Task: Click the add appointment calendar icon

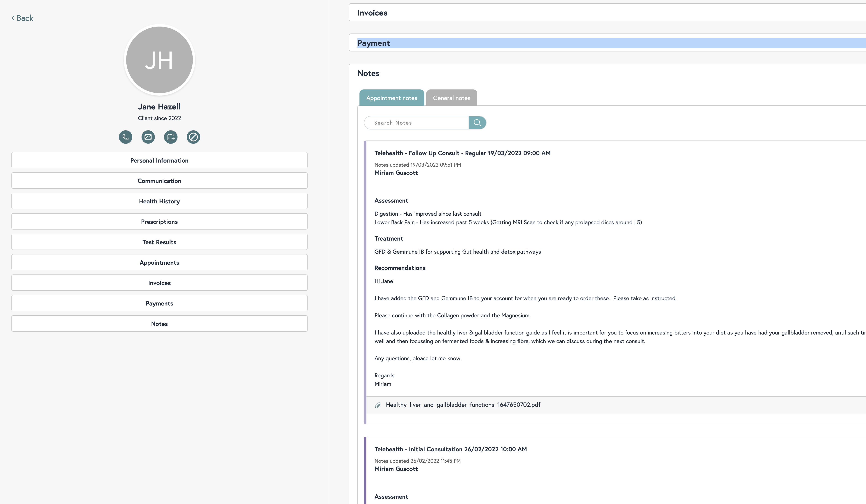Action: tap(171, 137)
